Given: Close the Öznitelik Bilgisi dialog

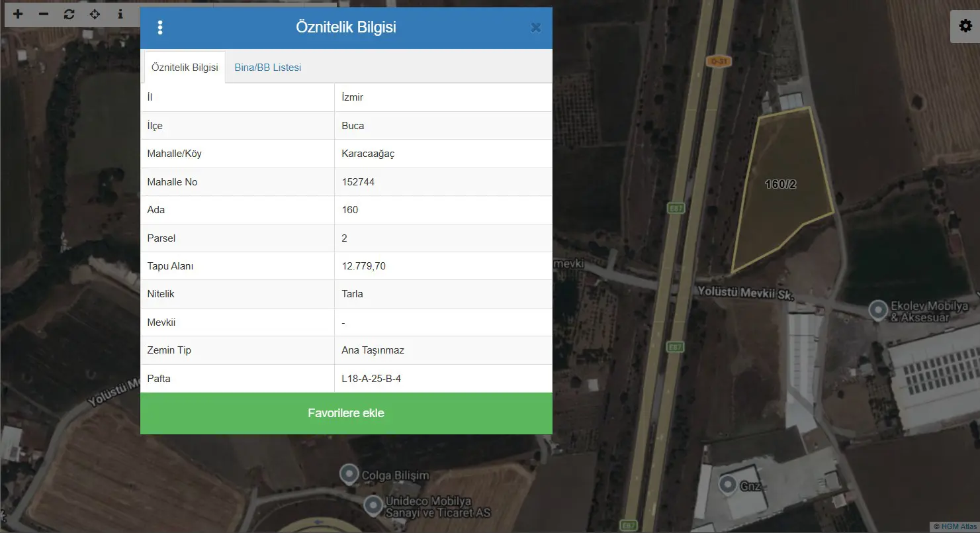Looking at the screenshot, I should 536,28.
